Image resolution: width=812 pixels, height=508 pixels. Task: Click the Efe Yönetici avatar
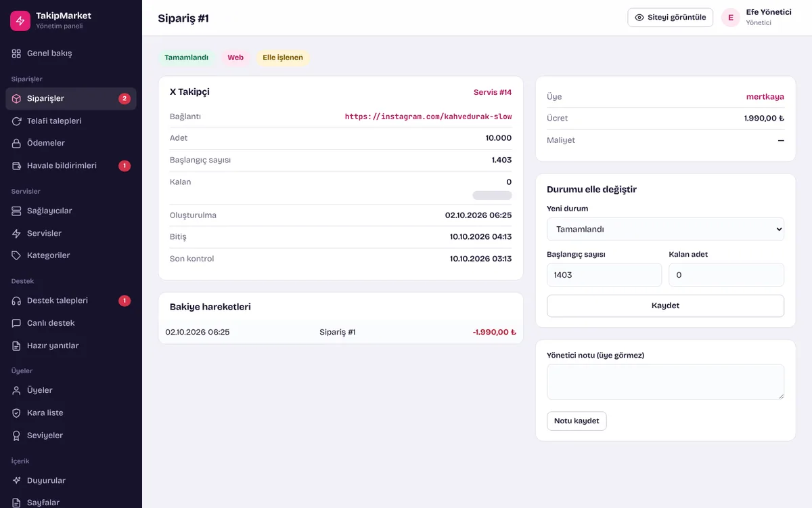[731, 18]
